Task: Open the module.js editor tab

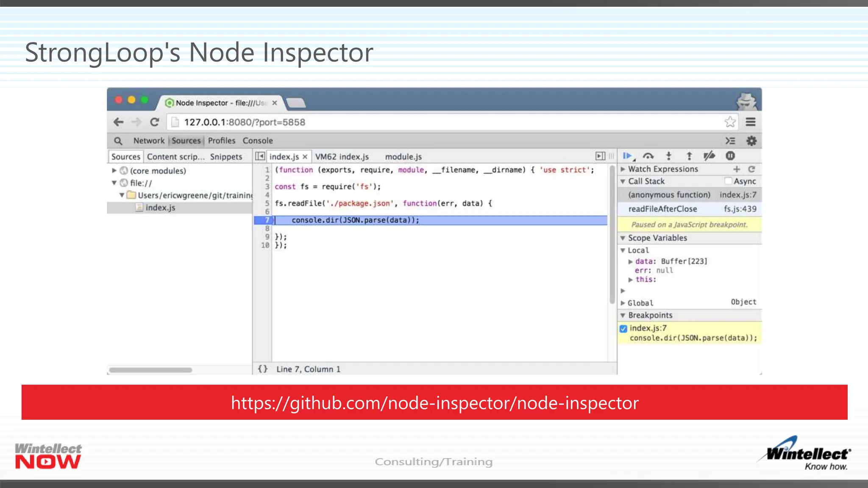Action: (x=403, y=157)
